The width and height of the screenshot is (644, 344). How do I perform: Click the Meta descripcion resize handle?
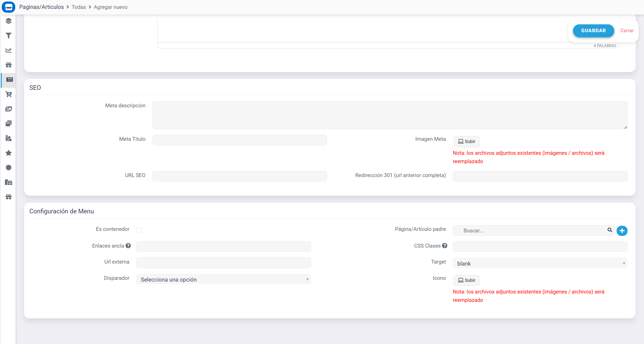tap(625, 127)
